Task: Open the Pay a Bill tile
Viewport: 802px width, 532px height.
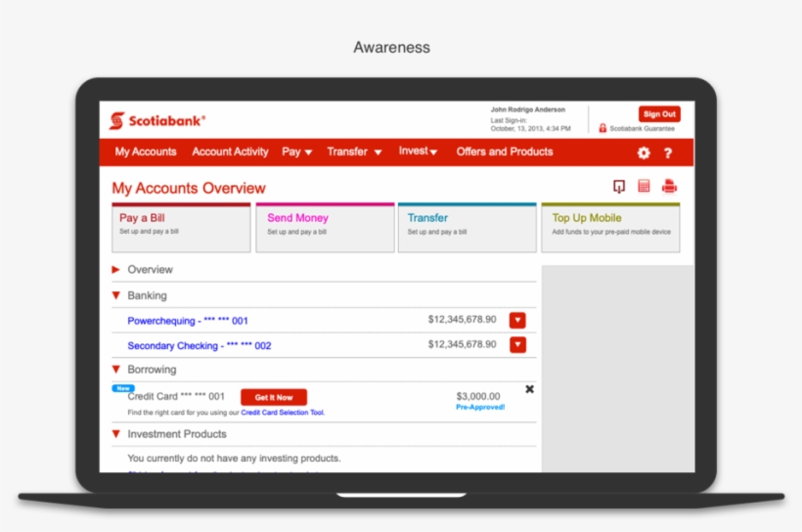Action: point(181,228)
